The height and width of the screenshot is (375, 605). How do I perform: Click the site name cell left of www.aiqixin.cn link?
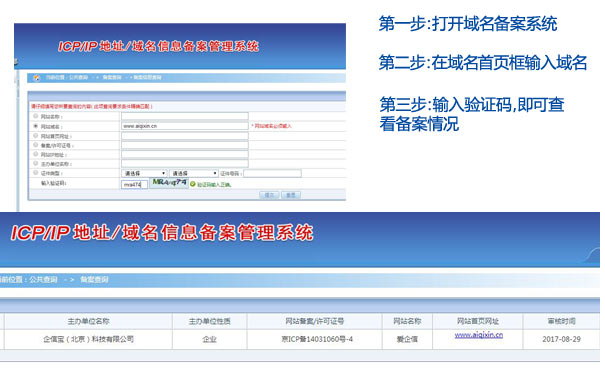[x=407, y=340]
